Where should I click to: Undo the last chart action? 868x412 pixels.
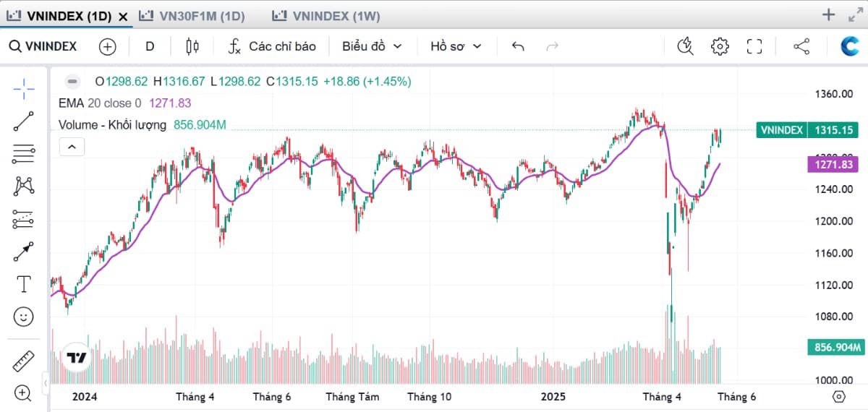pos(518,46)
